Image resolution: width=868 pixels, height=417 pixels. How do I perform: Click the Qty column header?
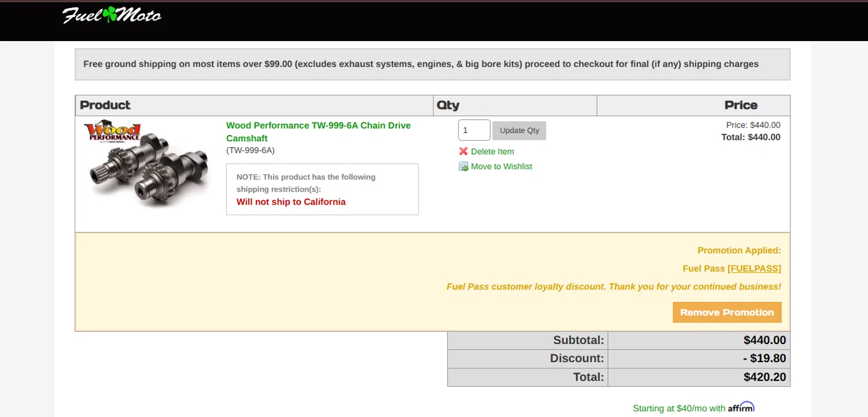(448, 105)
